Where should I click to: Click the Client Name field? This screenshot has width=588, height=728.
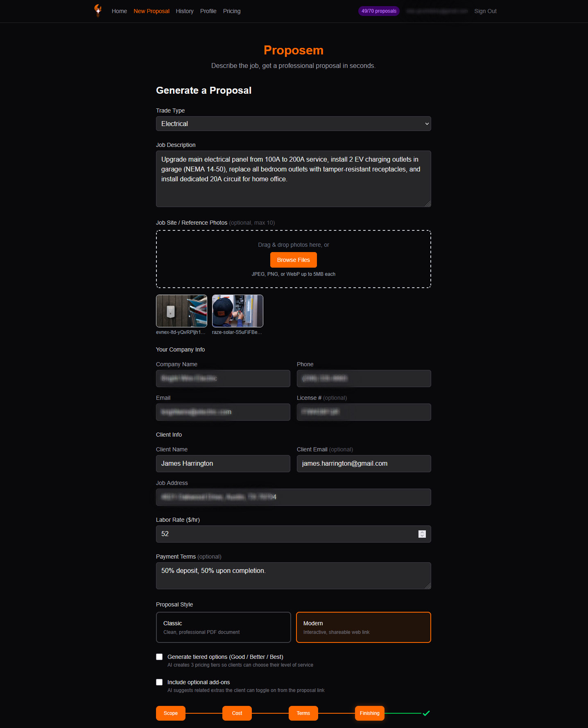click(x=223, y=464)
